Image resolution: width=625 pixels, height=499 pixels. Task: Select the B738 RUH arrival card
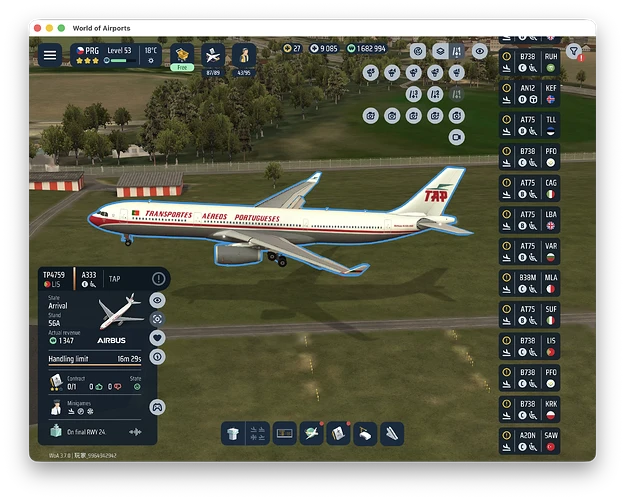click(x=529, y=62)
